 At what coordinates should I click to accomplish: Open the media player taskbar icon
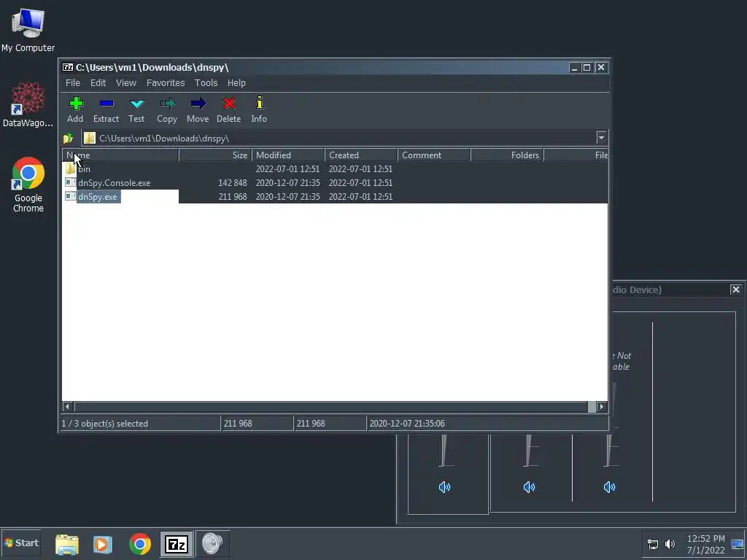click(102, 544)
